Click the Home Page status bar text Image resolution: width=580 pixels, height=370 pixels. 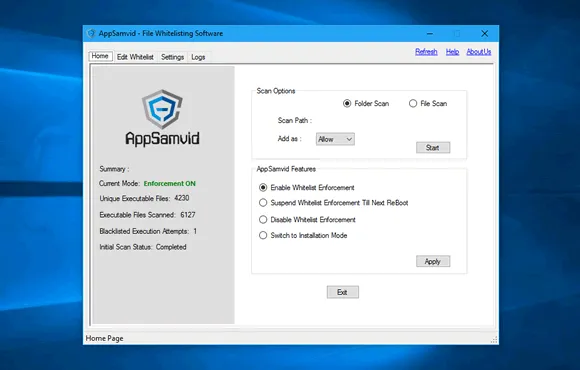(104, 338)
